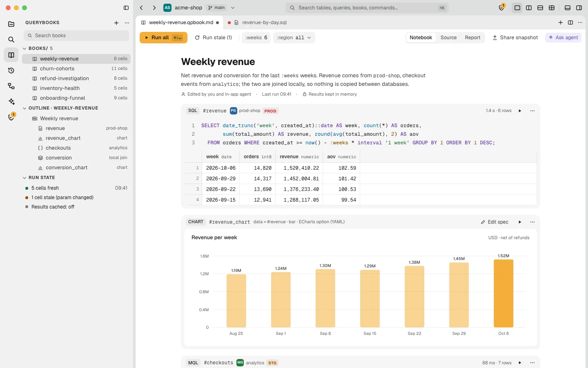The image size is (588, 368).
Task: Click Ask agent button
Action: coord(563,38)
